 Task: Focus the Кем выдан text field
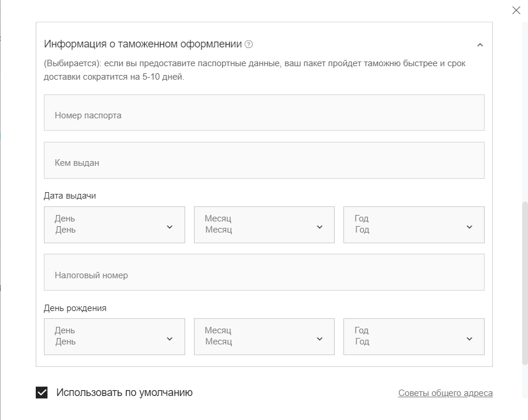click(x=264, y=160)
